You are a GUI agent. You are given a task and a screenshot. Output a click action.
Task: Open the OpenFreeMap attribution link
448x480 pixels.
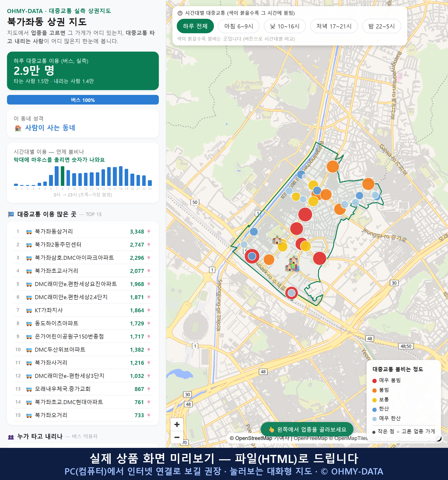click(x=311, y=438)
